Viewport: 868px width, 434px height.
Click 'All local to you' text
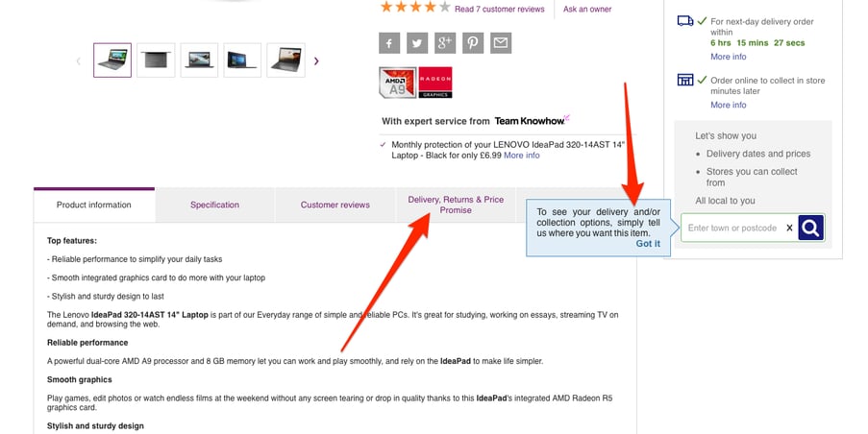[725, 201]
